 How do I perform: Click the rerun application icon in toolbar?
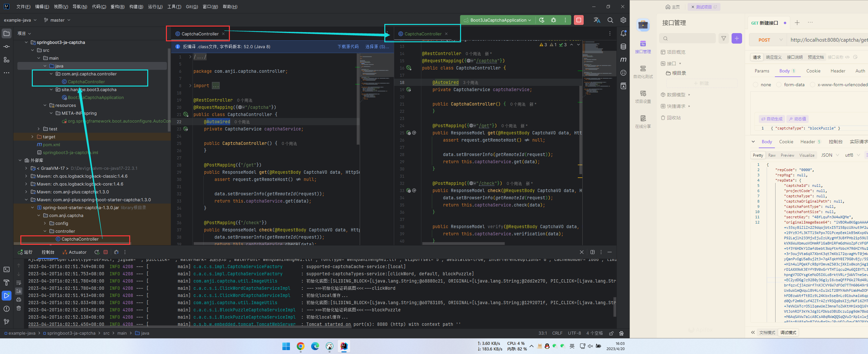[x=541, y=20]
